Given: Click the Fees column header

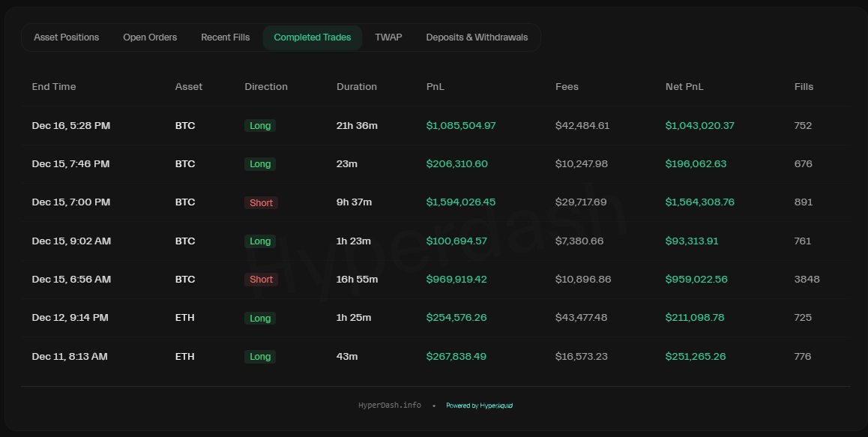Looking at the screenshot, I should (567, 87).
